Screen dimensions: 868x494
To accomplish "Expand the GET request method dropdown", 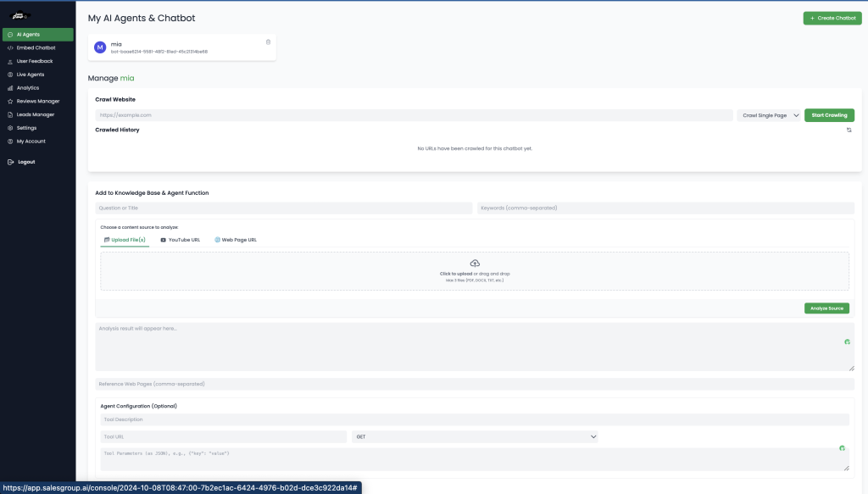I will tap(475, 436).
